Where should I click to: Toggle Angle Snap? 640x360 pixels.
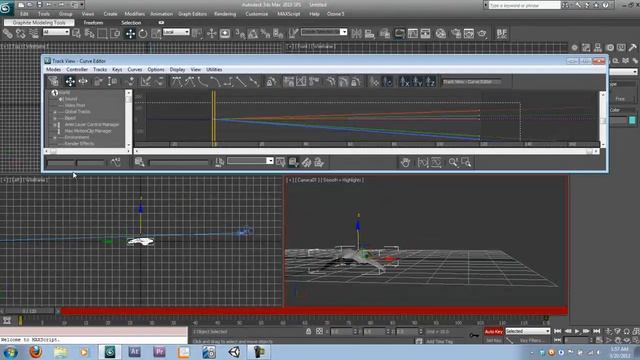tap(253, 33)
